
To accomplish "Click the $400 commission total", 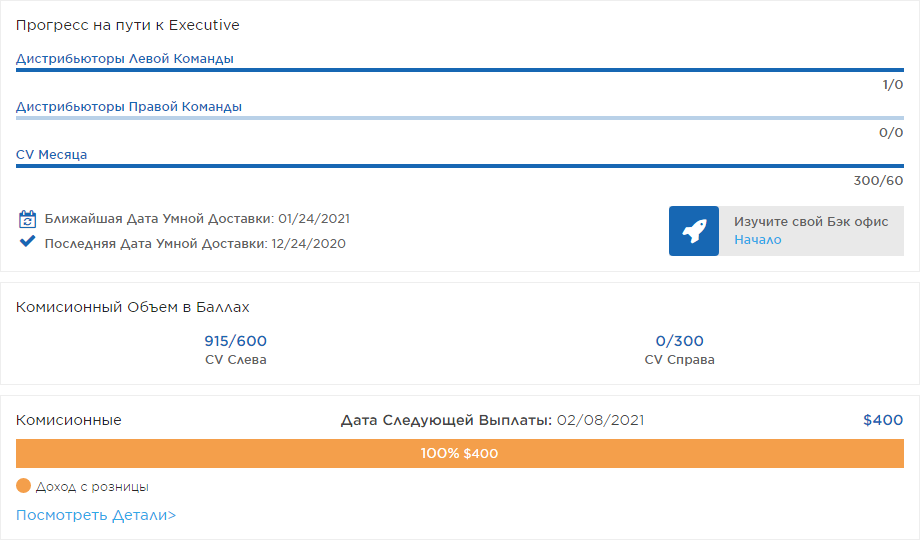I will [883, 420].
